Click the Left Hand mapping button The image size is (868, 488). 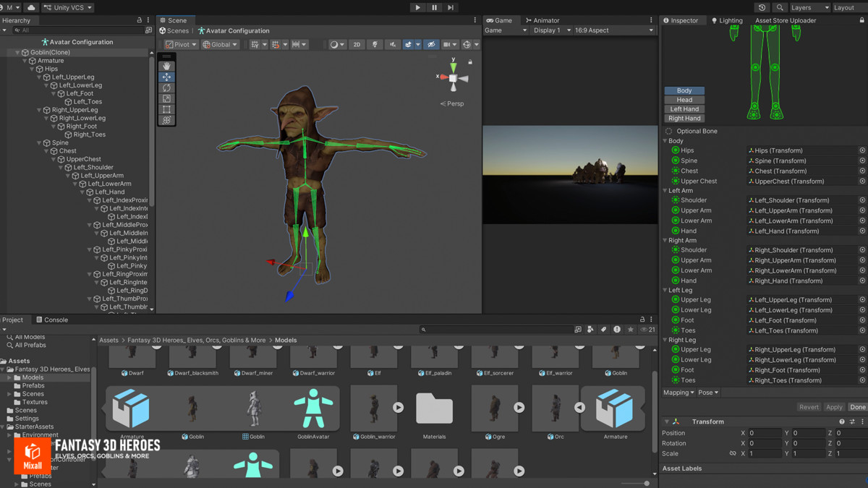coord(684,109)
